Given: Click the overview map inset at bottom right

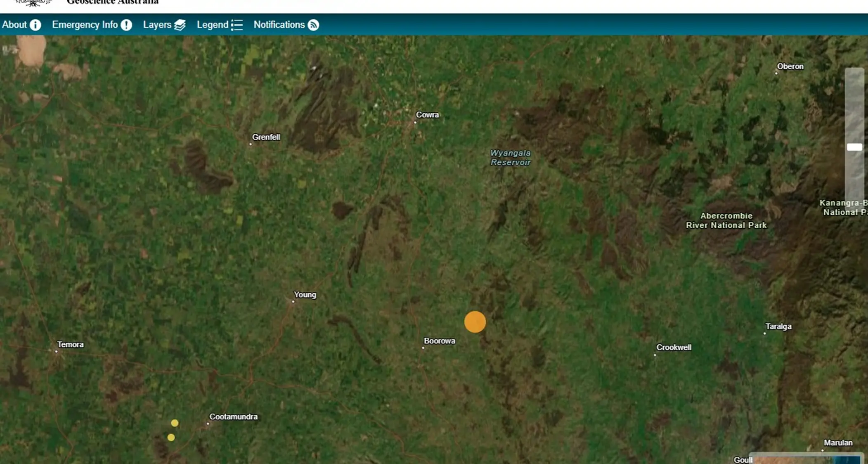Looking at the screenshot, I should coord(809,458).
